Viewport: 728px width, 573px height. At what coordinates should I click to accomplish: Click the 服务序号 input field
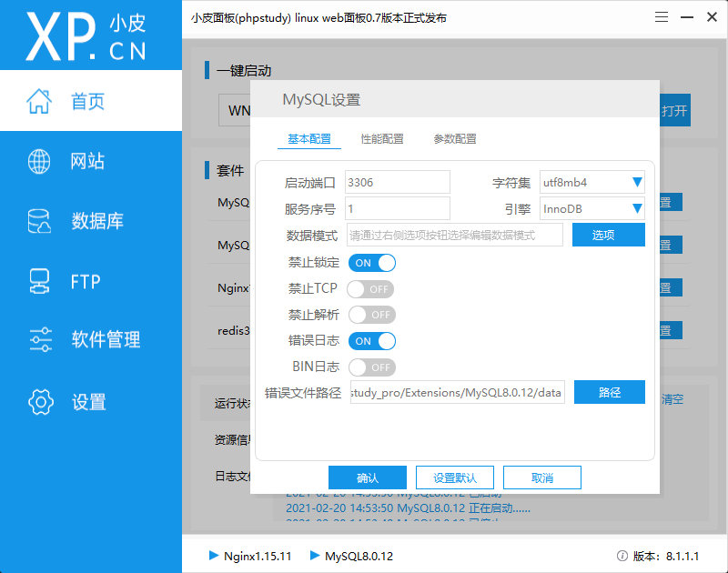pyautogui.click(x=398, y=208)
